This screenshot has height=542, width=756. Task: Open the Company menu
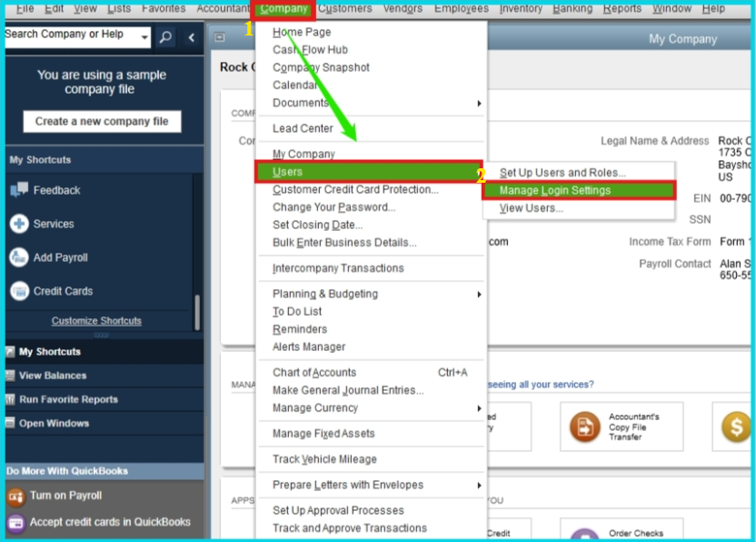(x=283, y=9)
